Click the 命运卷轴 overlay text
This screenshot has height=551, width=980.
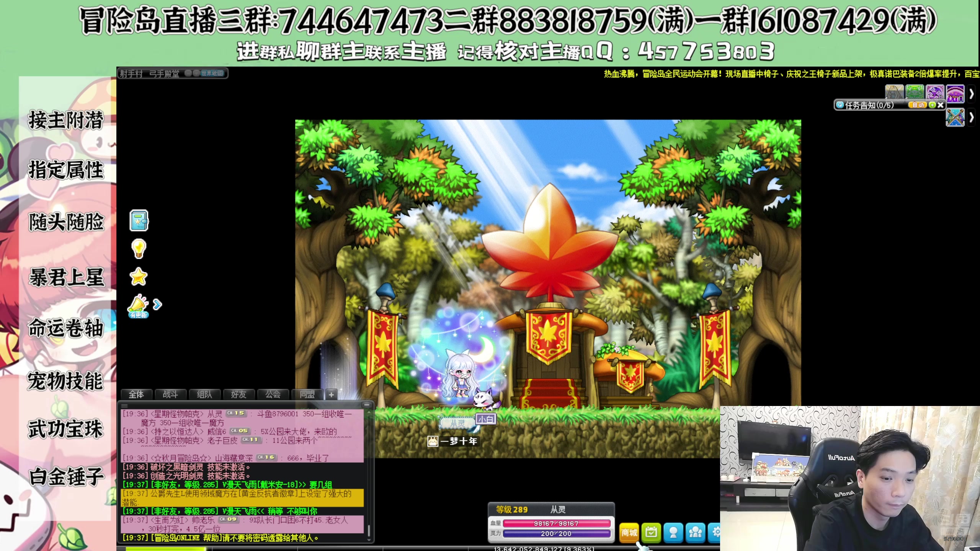click(x=66, y=328)
